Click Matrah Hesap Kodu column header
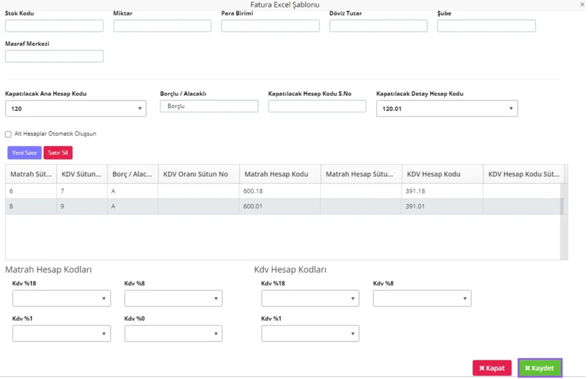The width and height of the screenshot is (588, 379). coord(280,174)
